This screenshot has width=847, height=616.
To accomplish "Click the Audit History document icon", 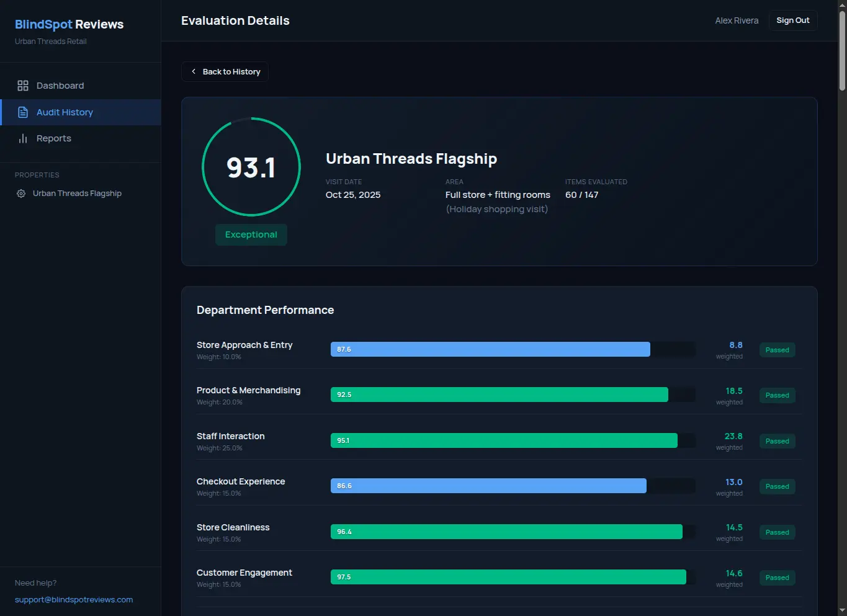I will [23, 112].
